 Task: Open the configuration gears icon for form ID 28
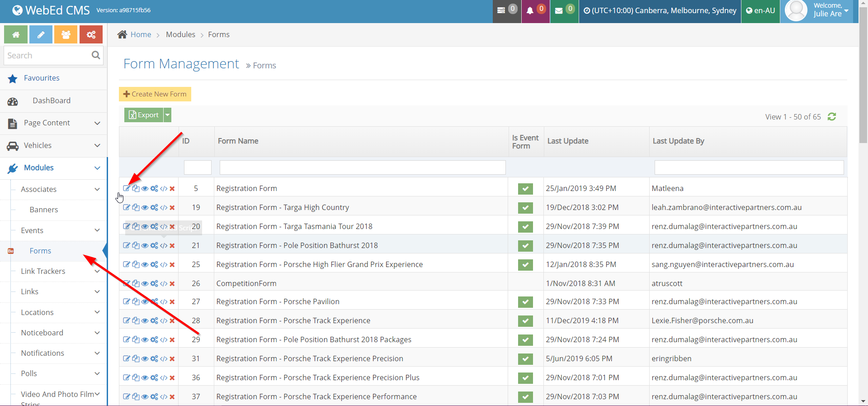pos(154,320)
